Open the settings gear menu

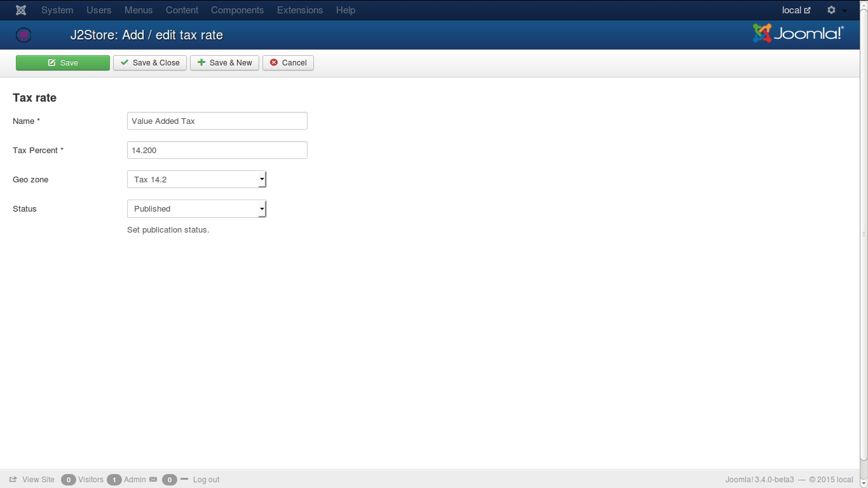click(831, 10)
